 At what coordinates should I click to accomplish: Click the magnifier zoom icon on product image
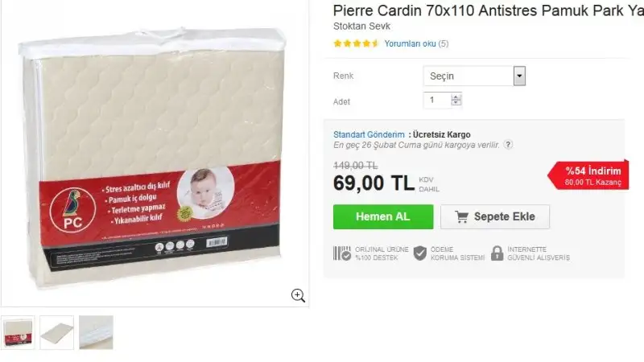point(298,295)
